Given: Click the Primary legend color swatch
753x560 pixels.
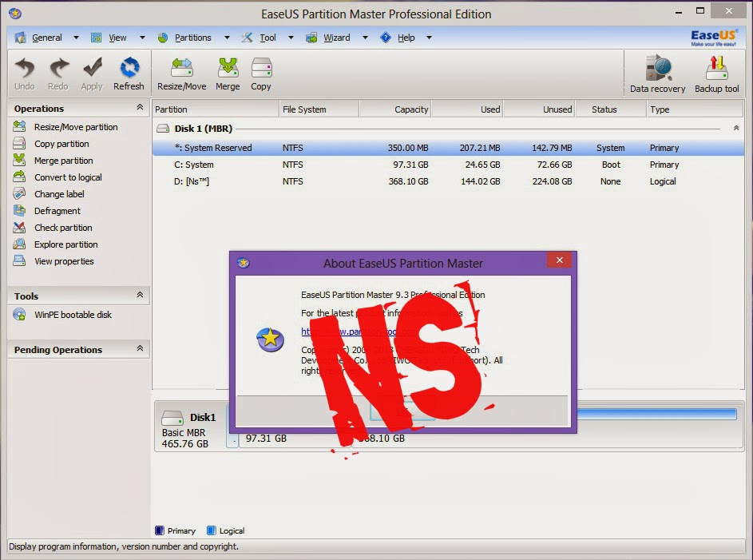Looking at the screenshot, I should (x=160, y=530).
